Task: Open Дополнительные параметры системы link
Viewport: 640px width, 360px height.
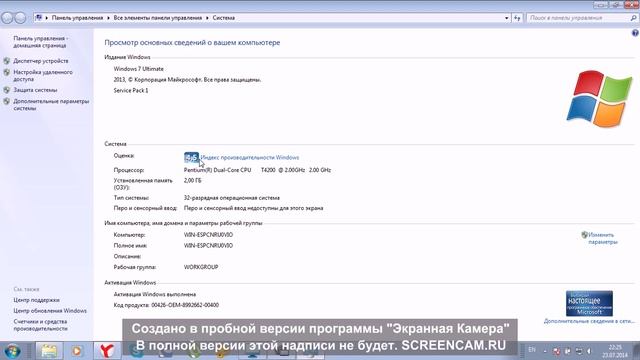Action: pyautogui.click(x=51, y=104)
